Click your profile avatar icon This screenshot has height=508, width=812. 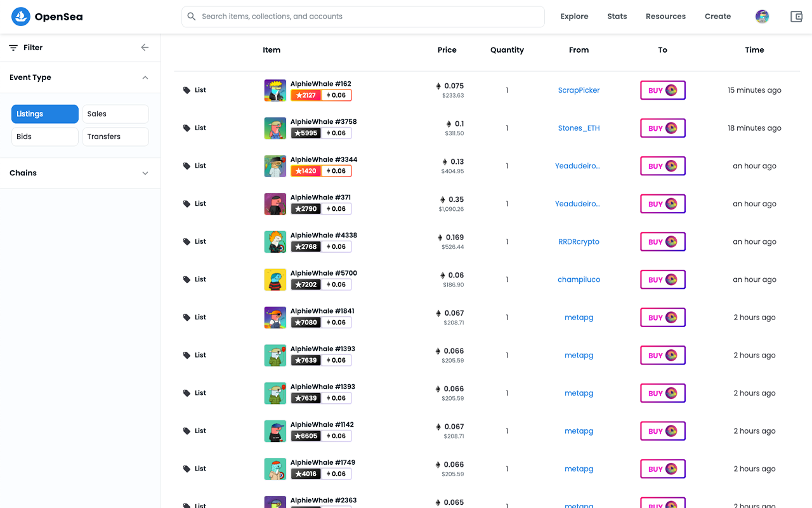pyautogui.click(x=762, y=17)
